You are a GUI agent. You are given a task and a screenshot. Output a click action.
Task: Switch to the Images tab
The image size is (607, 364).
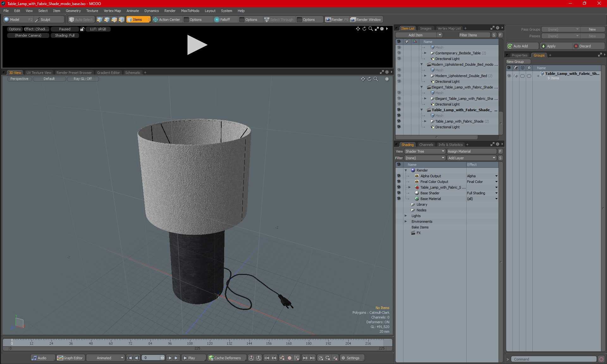[x=426, y=28]
